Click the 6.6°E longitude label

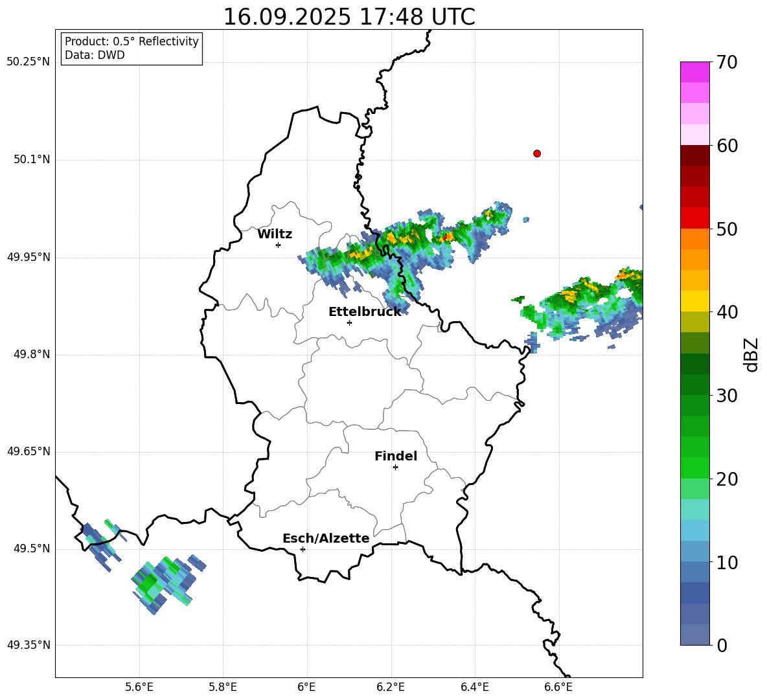pyautogui.click(x=558, y=687)
